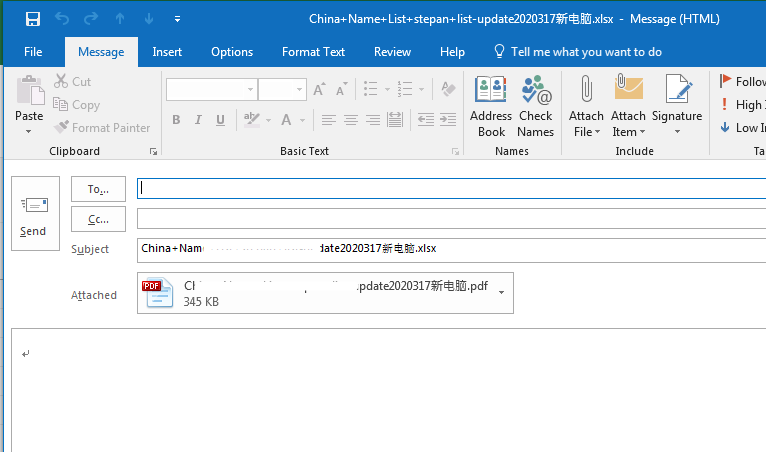
Task: Open the Format Text tab
Action: tap(313, 52)
